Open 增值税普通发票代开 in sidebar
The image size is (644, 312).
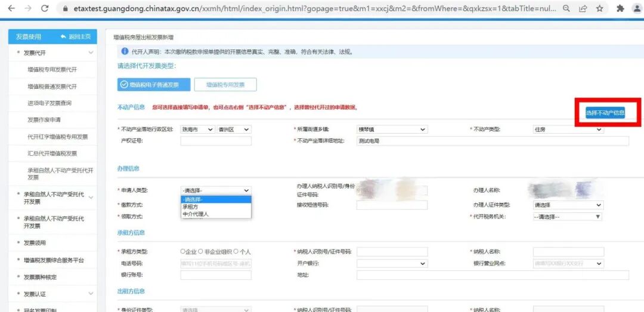tap(52, 87)
